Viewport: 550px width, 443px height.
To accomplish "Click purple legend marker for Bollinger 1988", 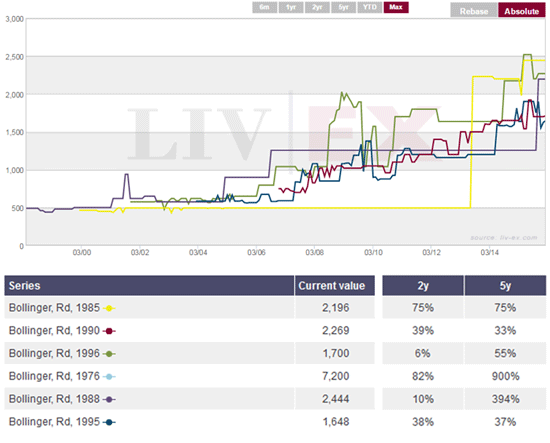I will 109,400.
